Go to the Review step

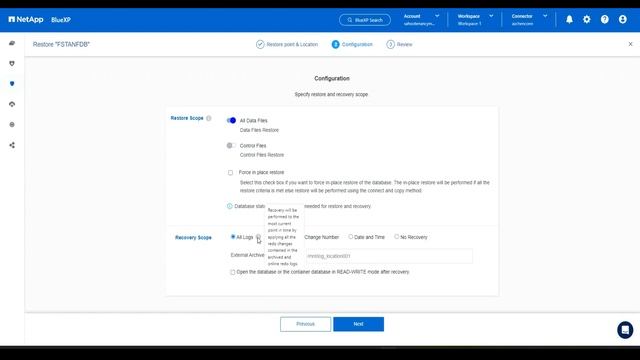(399, 44)
